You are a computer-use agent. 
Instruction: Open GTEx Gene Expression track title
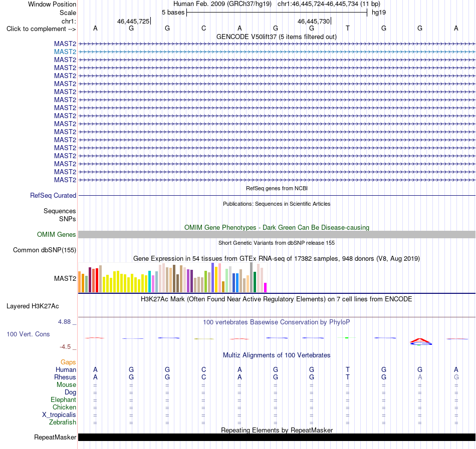click(x=277, y=259)
